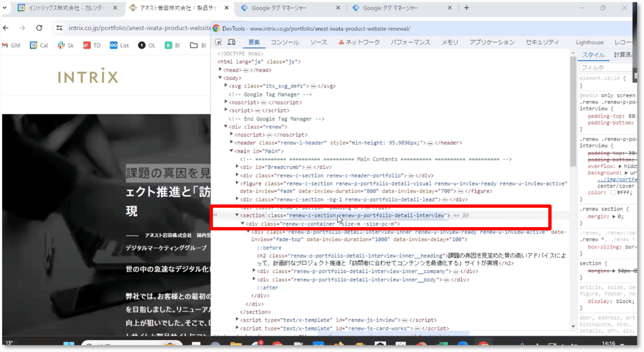
Task: Click the INTRIX logo
Action: [88, 77]
